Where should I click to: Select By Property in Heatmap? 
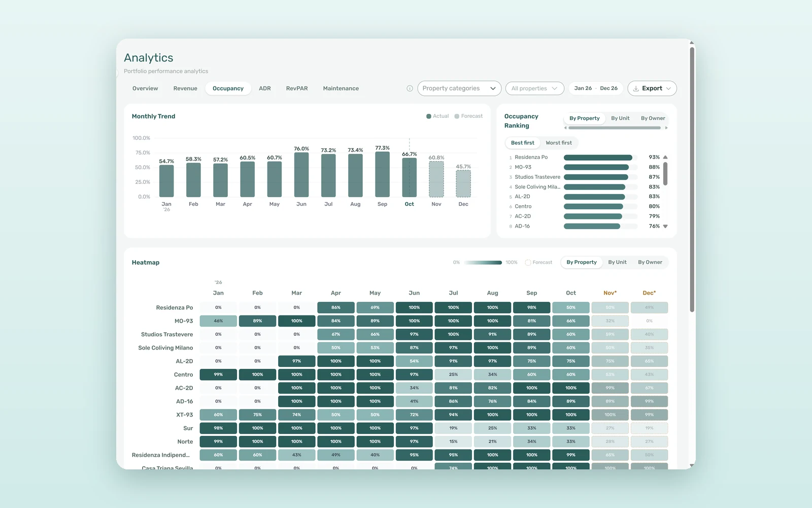(x=582, y=263)
